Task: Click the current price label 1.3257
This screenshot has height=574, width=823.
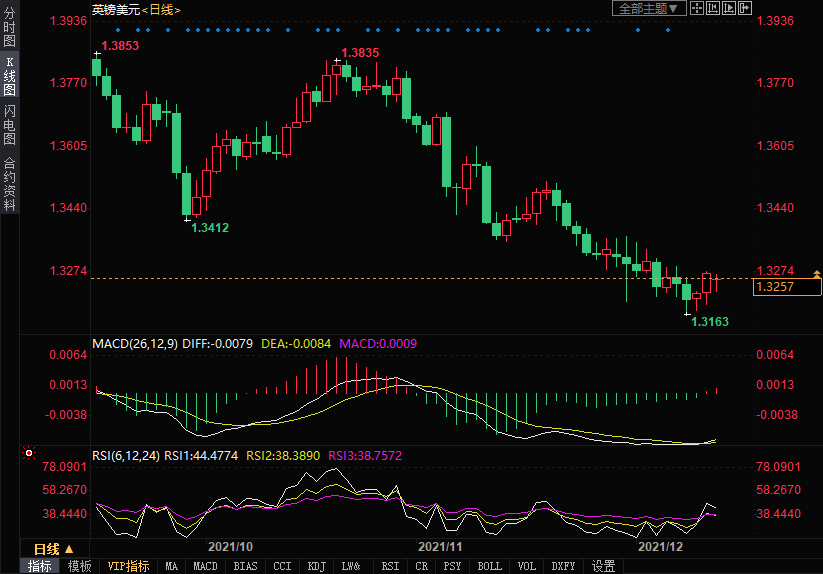Action: pyautogui.click(x=775, y=287)
